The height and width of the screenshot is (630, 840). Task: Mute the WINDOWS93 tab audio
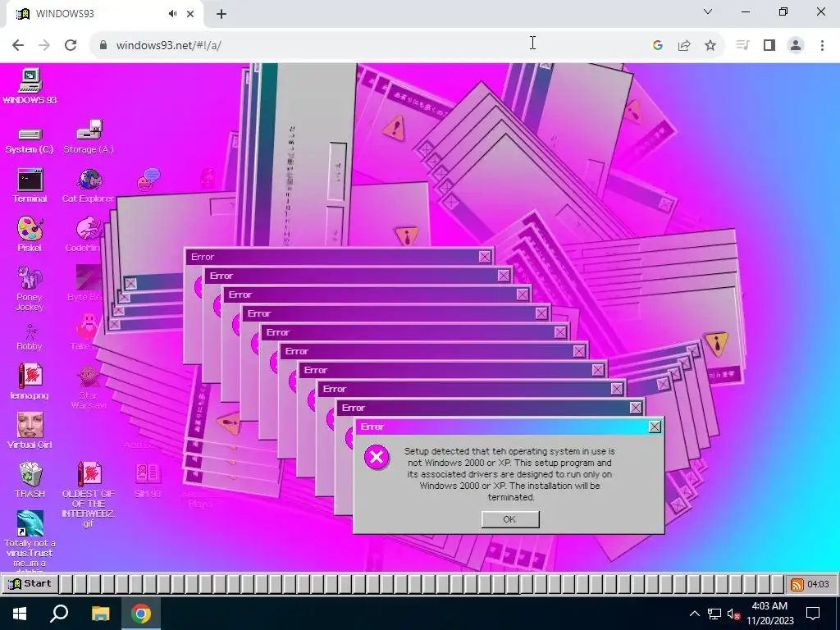[172, 14]
